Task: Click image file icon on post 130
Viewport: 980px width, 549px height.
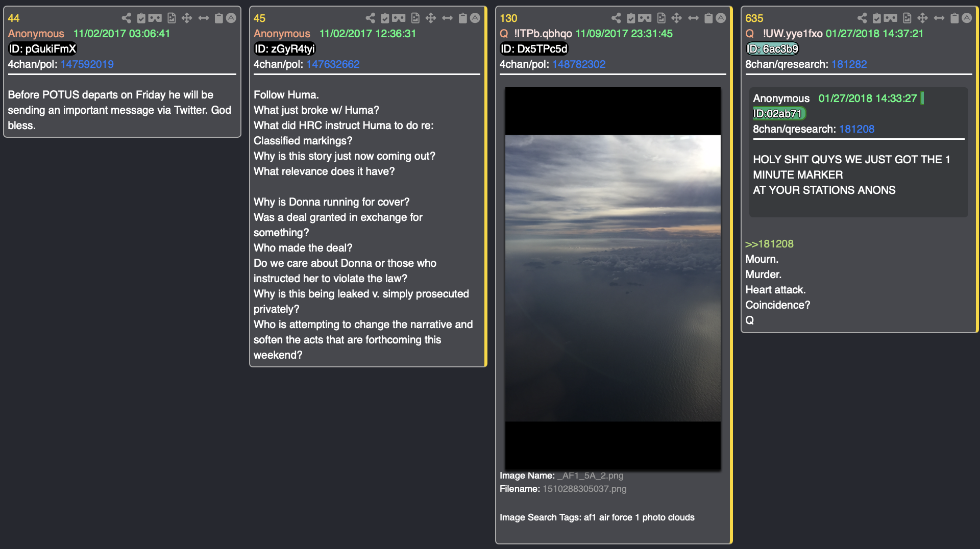Action: click(661, 18)
